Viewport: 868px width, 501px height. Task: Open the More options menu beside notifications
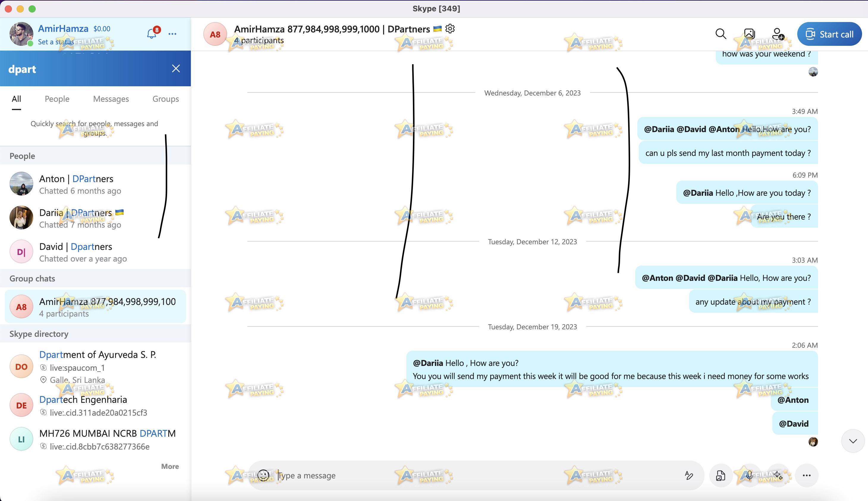pos(172,34)
